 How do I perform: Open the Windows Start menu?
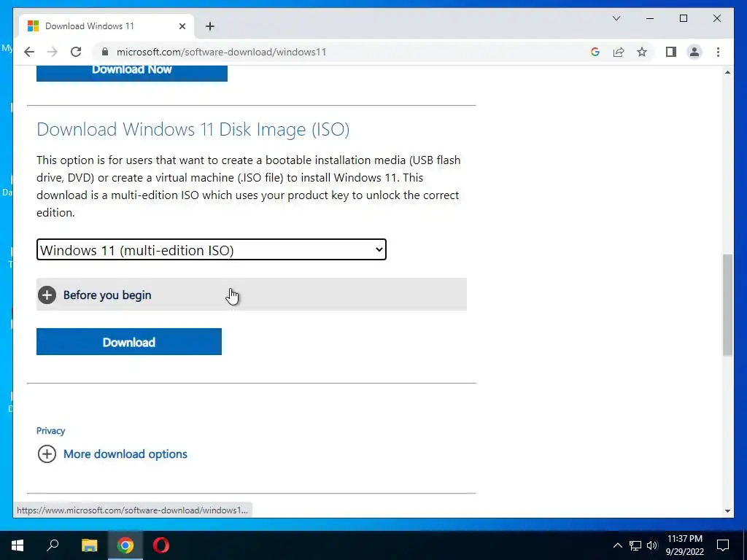18,545
